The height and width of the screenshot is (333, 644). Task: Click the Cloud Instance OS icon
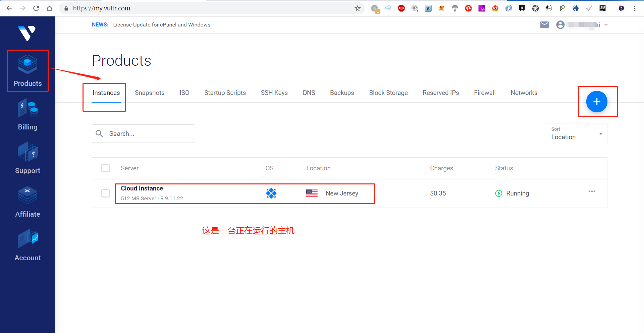pyautogui.click(x=271, y=193)
